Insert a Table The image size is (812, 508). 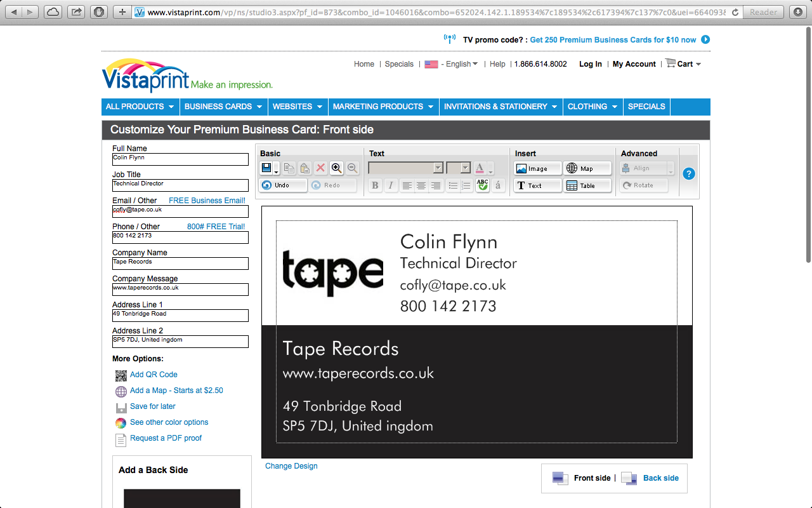587,185
